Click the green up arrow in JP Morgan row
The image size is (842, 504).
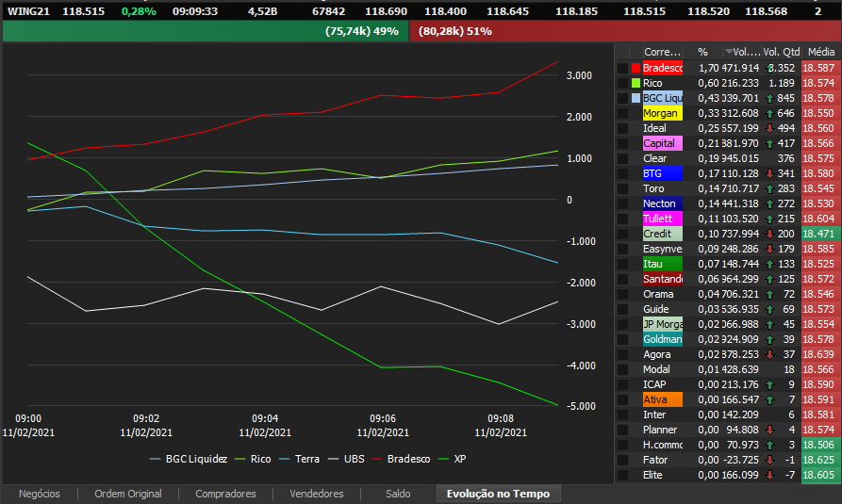769,324
